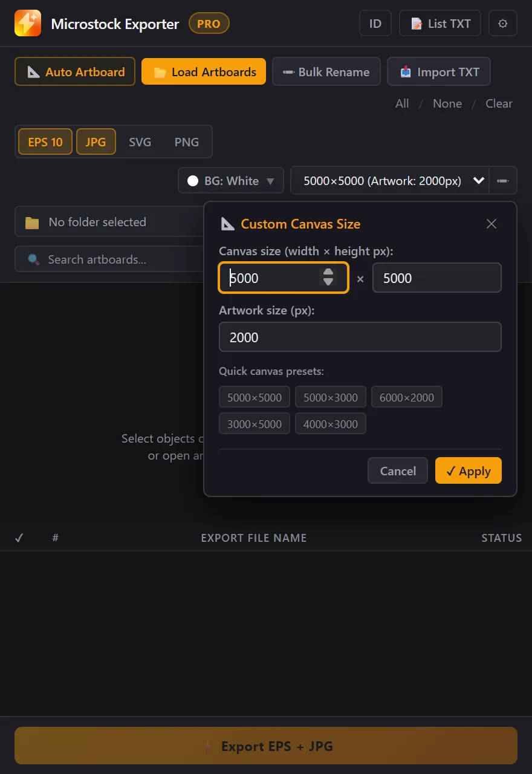Open the BG: White background dropdown
Screen dimensions: 532x774
point(231,181)
